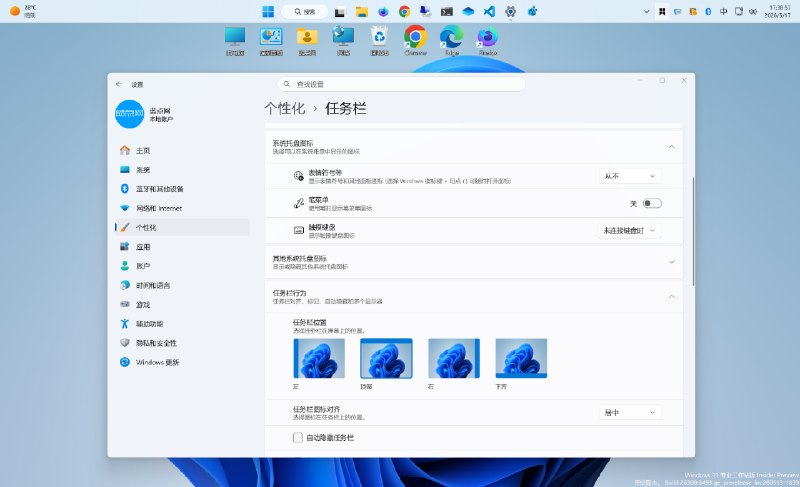This screenshot has height=487, width=800.
Task: Select 辅助功能 in the sidebar
Action: [182, 324]
